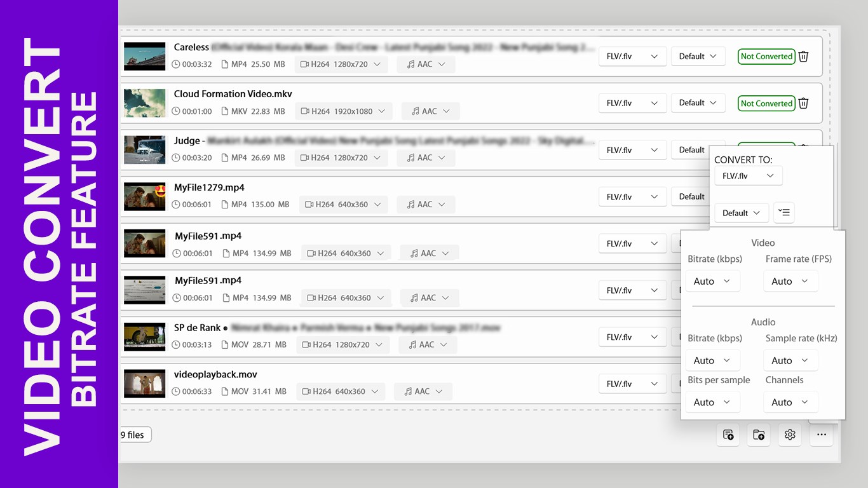The height and width of the screenshot is (488, 868).
Task: Click the file icon beside MKV 22.83 MB
Action: click(225, 111)
